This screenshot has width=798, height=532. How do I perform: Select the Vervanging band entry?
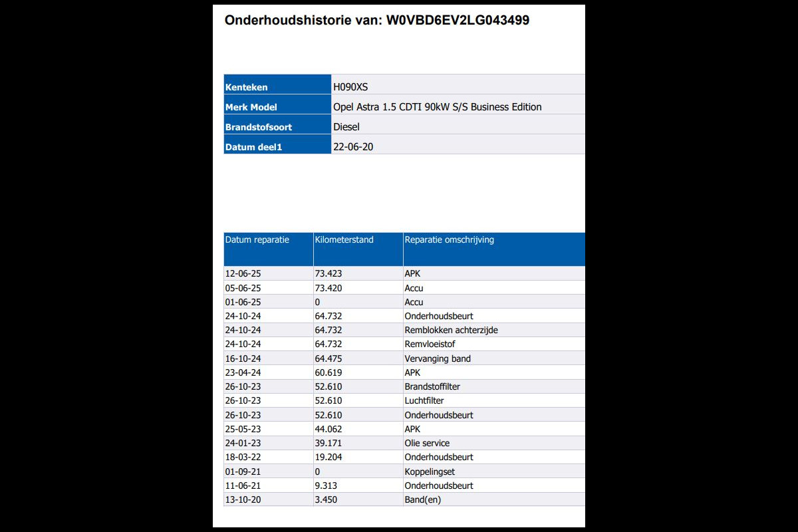point(437,358)
